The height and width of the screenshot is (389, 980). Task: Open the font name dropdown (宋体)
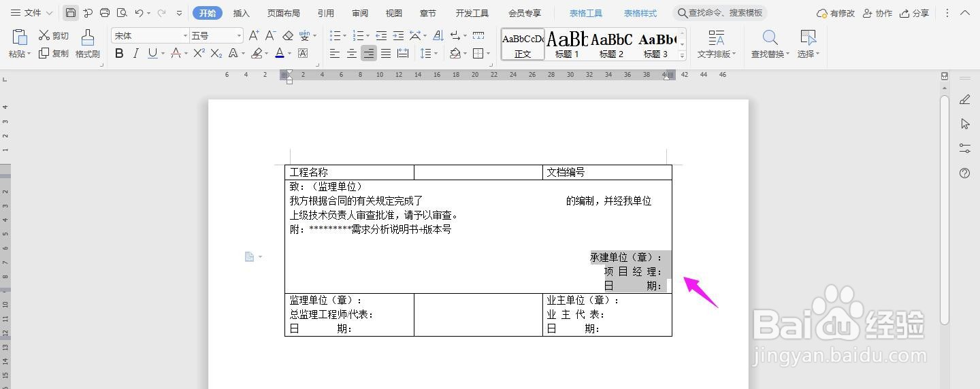click(185, 35)
